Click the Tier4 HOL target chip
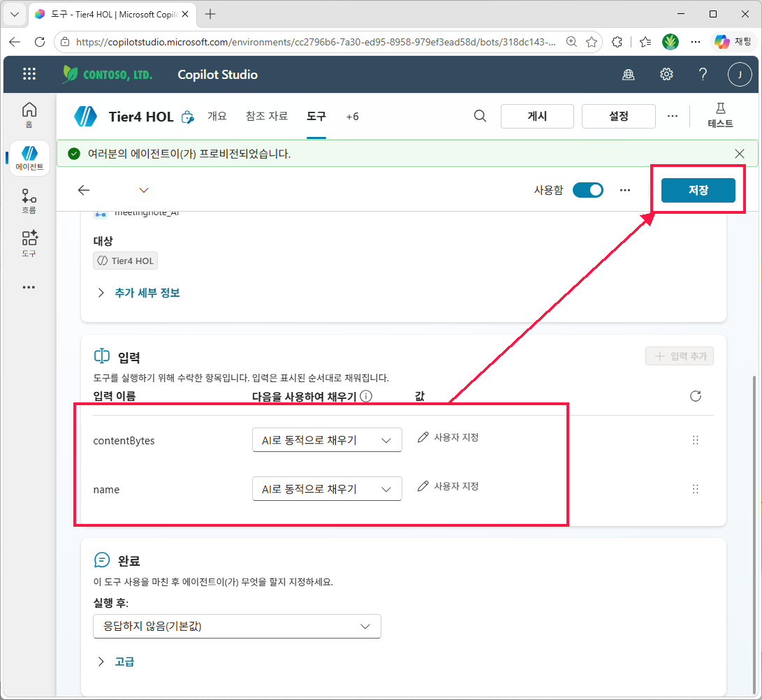762x700 pixels. (126, 261)
